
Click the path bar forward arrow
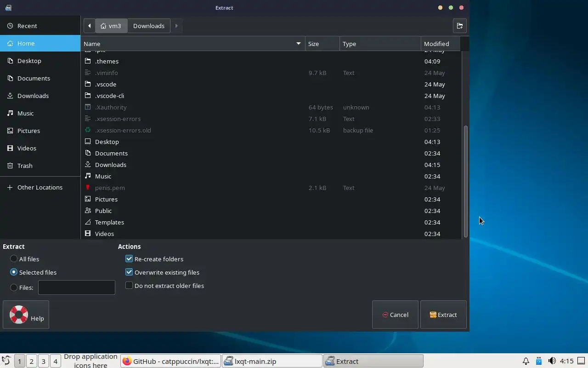176,26
